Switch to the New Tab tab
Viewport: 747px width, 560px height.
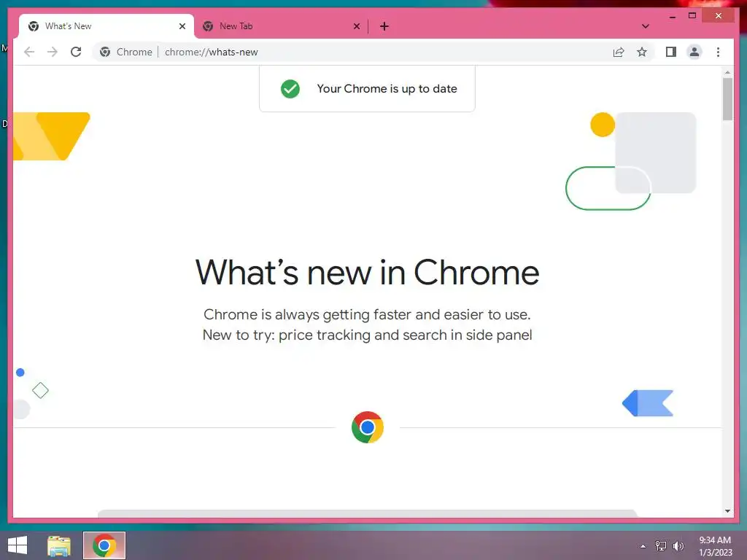point(280,26)
